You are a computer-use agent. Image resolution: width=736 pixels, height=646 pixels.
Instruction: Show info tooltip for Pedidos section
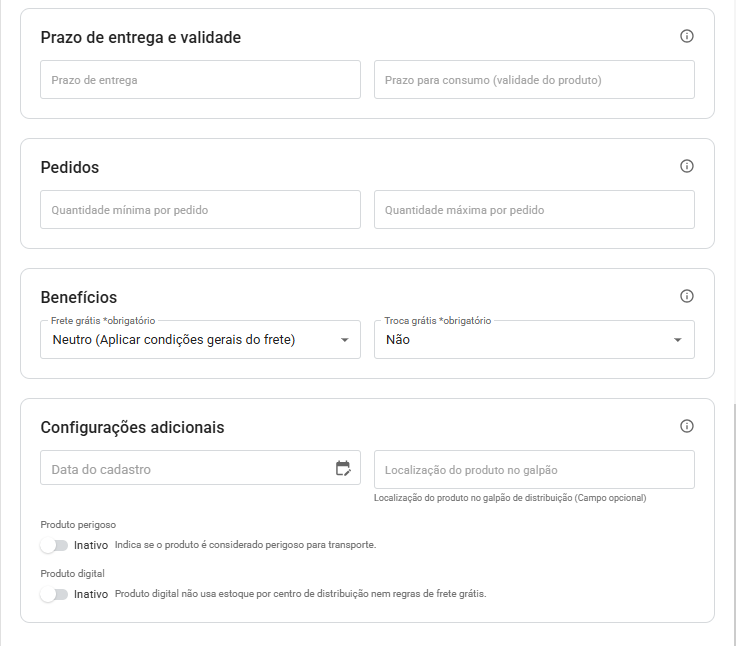coord(687,166)
